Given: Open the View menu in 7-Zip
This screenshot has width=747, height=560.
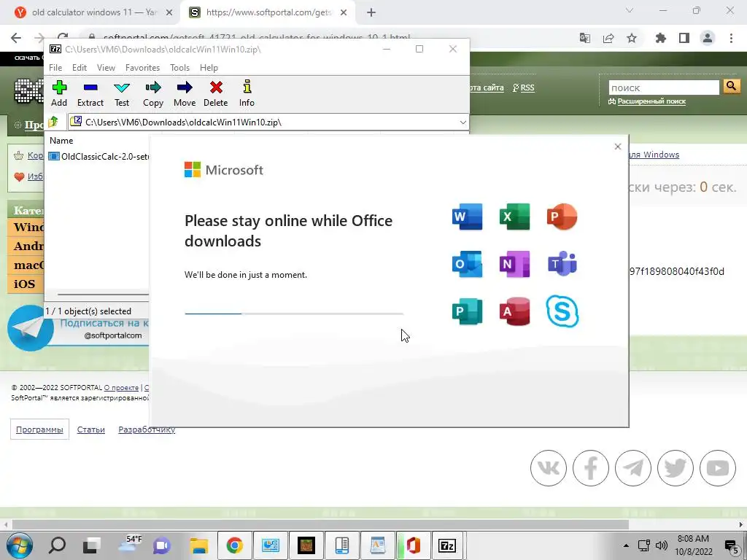Looking at the screenshot, I should (106, 68).
